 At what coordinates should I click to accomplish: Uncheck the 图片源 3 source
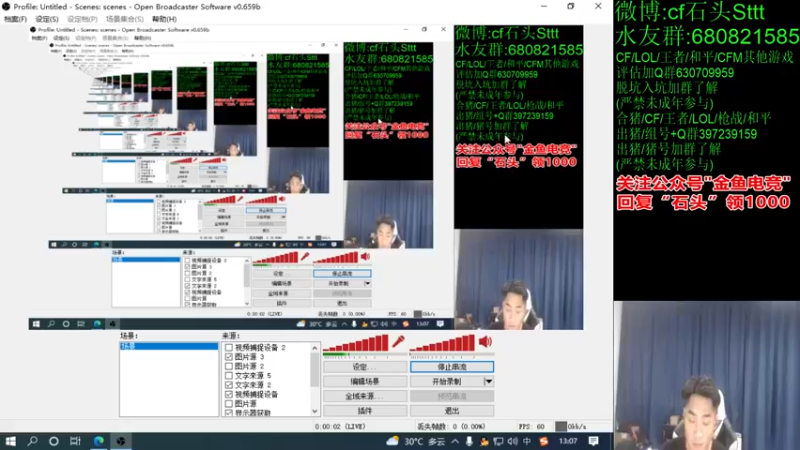tap(229, 357)
